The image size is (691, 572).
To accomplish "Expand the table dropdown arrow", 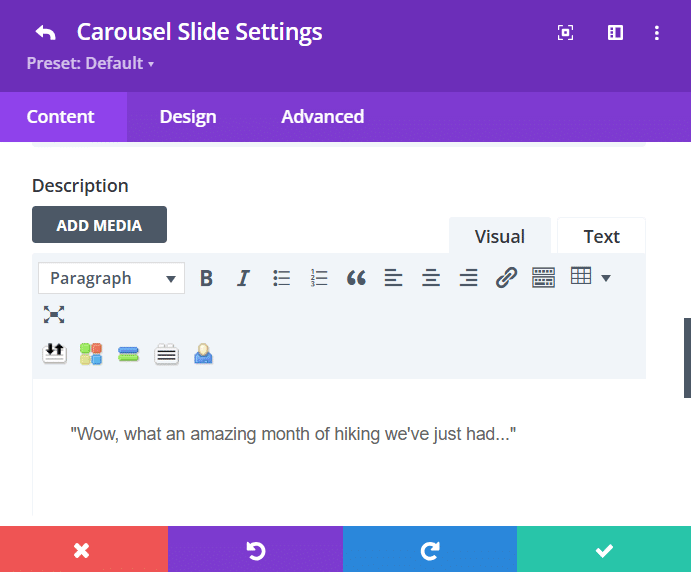I will (x=606, y=278).
